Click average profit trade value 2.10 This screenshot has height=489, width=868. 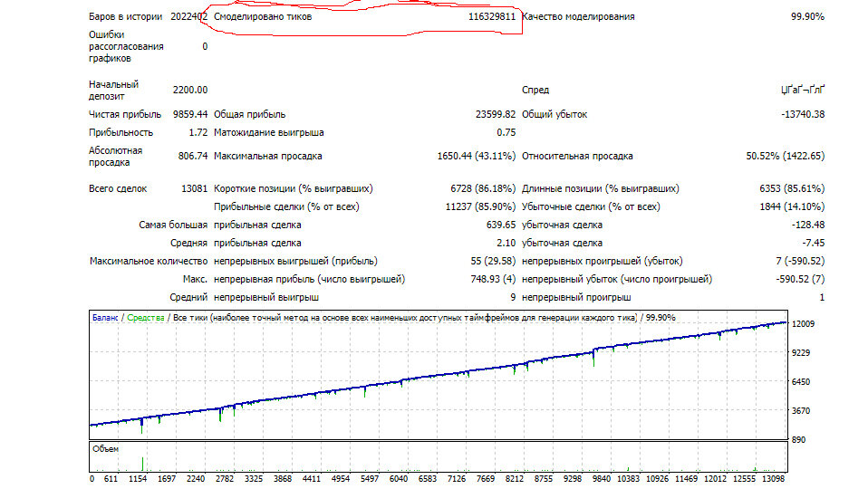(506, 244)
